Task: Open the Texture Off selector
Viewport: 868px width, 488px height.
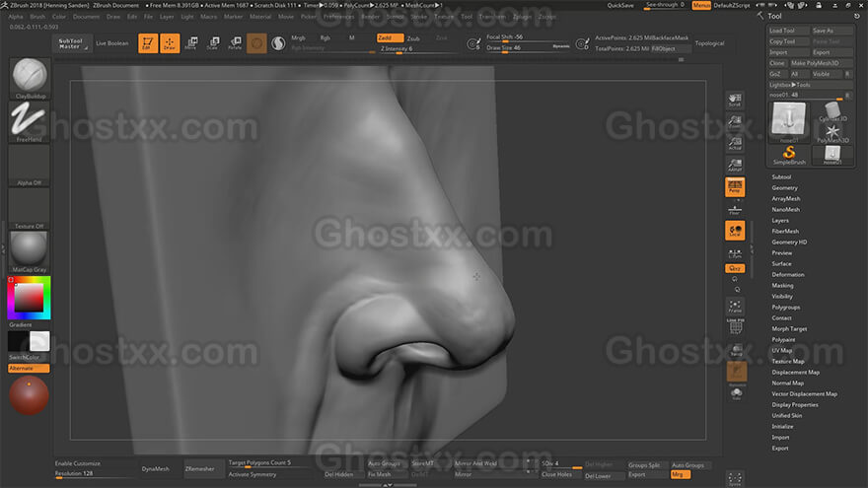Action: (30, 209)
